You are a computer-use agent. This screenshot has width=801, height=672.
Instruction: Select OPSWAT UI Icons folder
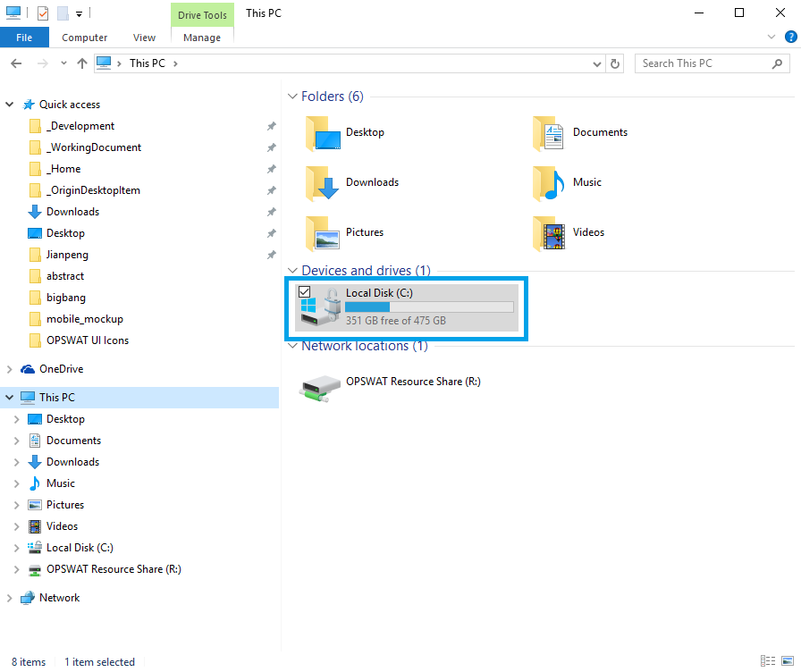(80, 340)
